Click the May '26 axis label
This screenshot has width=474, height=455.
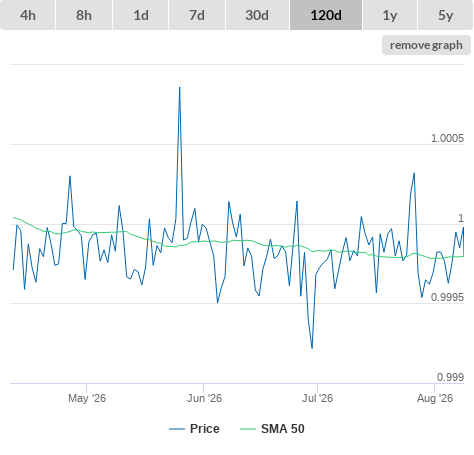pyautogui.click(x=87, y=398)
